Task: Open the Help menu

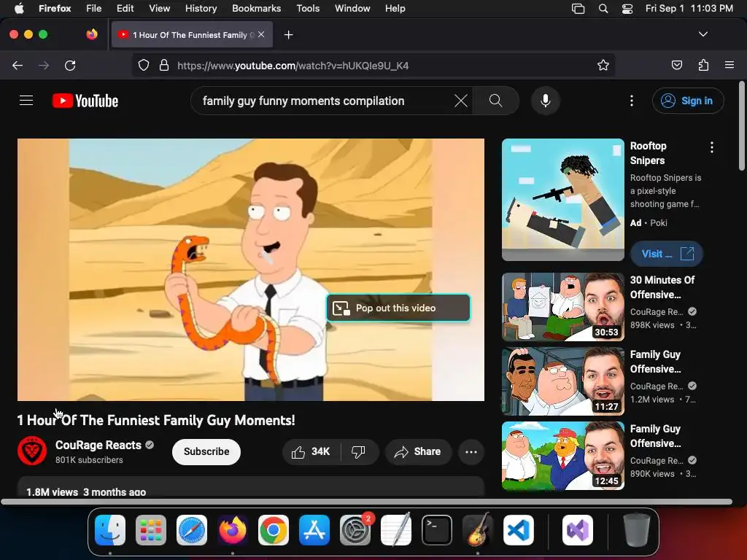Action: [395, 8]
